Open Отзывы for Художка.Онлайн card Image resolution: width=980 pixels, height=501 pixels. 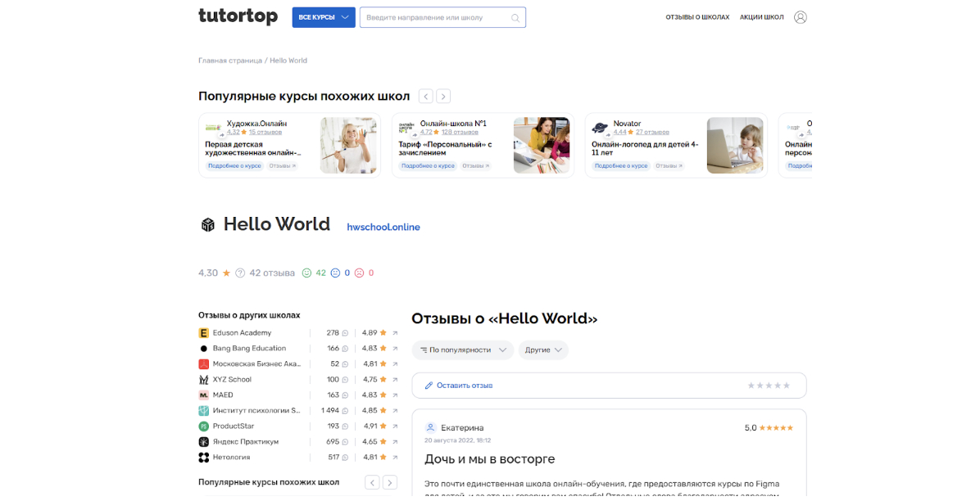[283, 166]
